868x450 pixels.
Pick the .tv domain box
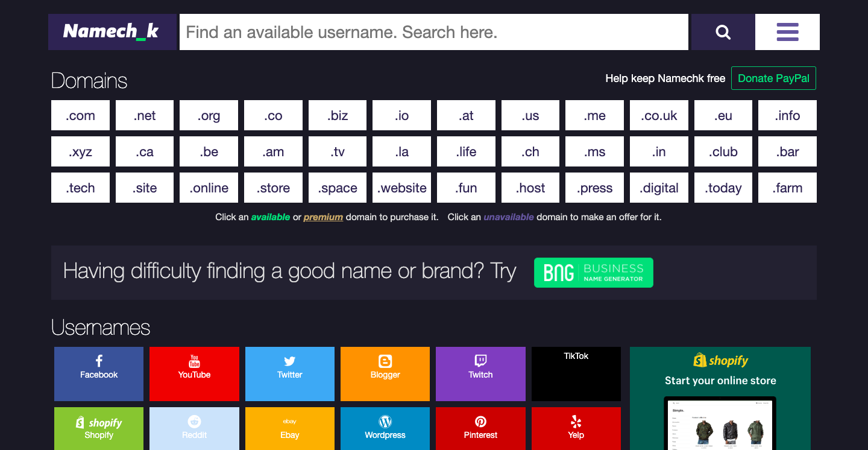pyautogui.click(x=338, y=151)
